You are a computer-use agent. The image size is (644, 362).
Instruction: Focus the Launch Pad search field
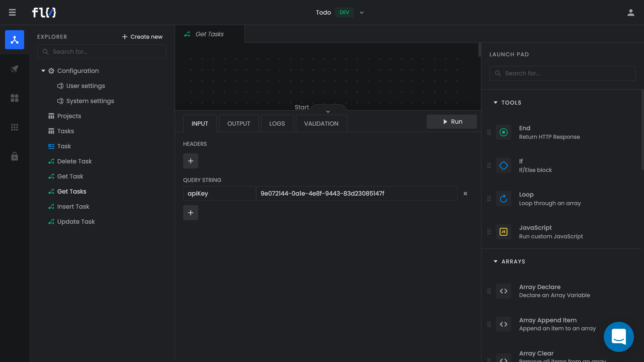pyautogui.click(x=562, y=73)
